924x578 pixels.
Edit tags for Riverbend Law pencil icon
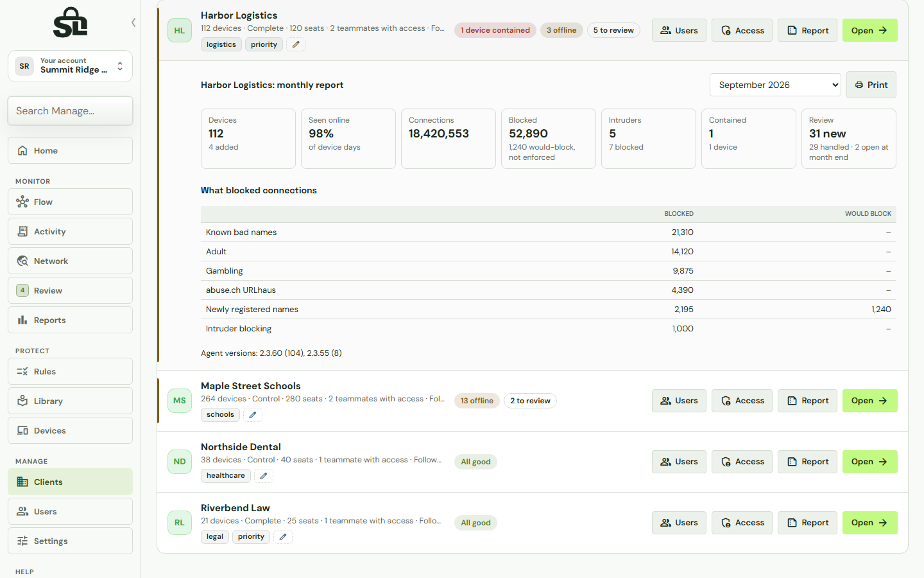coord(283,537)
